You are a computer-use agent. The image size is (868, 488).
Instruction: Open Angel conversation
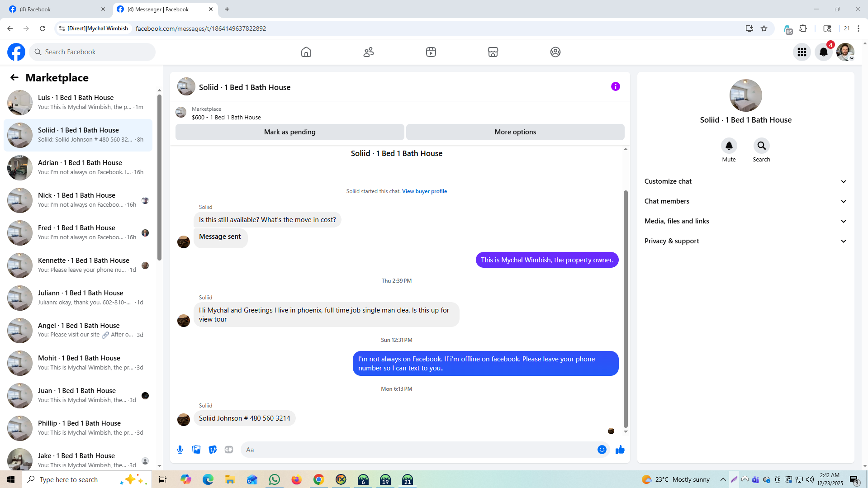coord(78,331)
